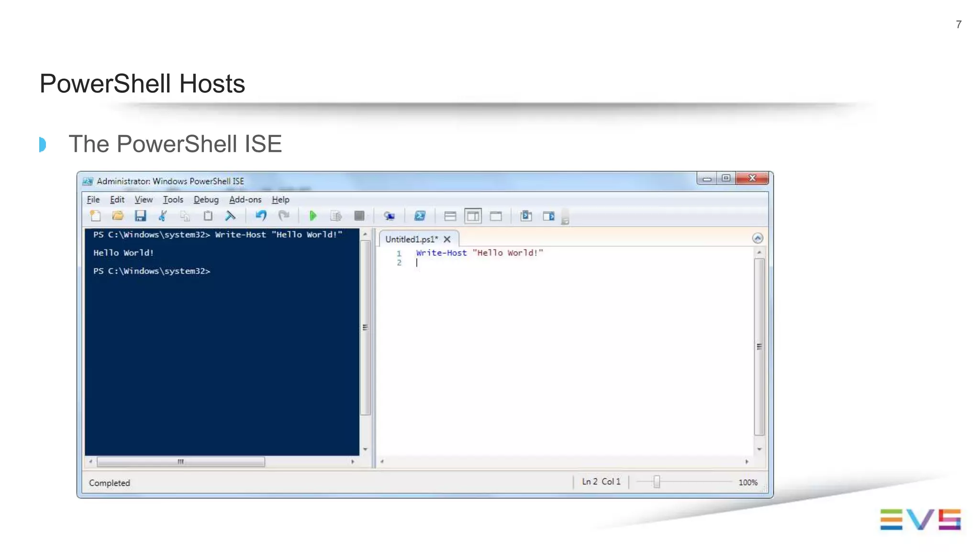
Task: Open a script with the folder icon
Action: click(118, 216)
